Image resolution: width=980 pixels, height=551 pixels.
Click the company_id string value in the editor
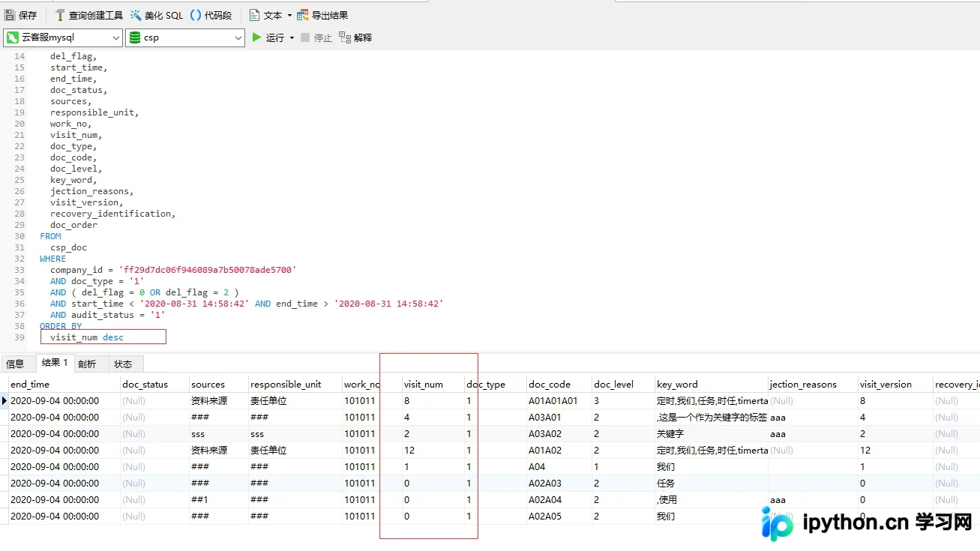coord(208,270)
